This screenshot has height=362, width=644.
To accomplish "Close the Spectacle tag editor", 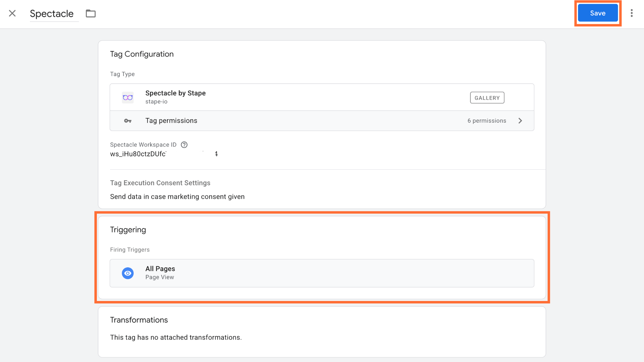I will pyautogui.click(x=12, y=13).
